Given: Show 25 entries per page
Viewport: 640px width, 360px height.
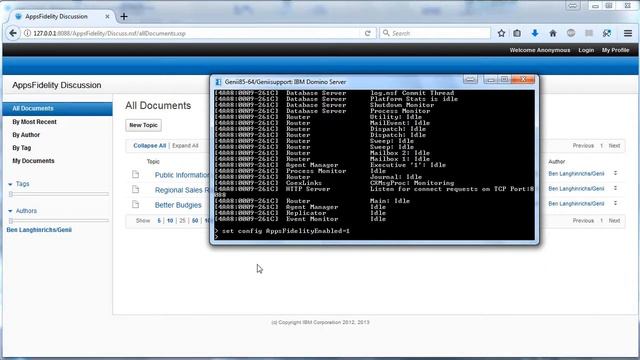Looking at the screenshot, I should [182, 221].
